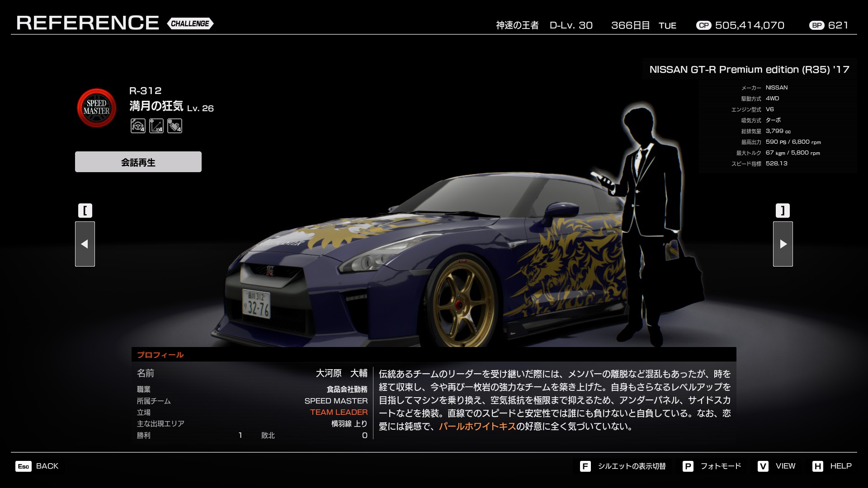This screenshot has width=868, height=488.
Task: Click the Speed Master team emblem
Action: [97, 108]
